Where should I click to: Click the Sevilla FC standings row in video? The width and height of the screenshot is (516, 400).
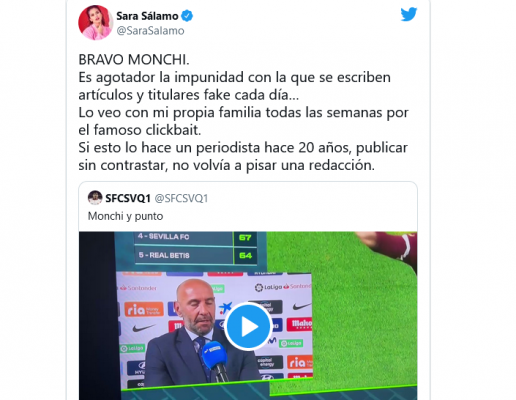click(196, 237)
